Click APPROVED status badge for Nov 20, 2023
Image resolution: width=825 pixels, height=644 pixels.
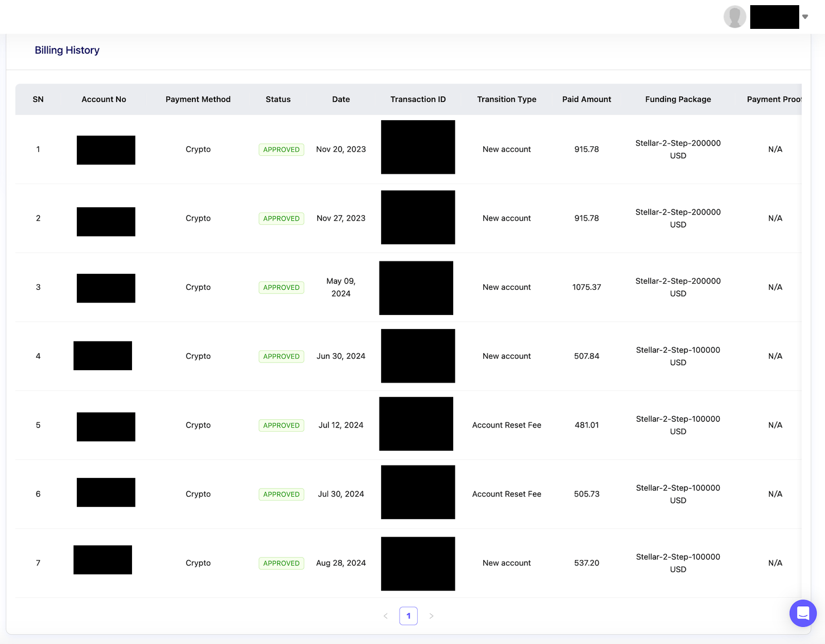point(281,150)
